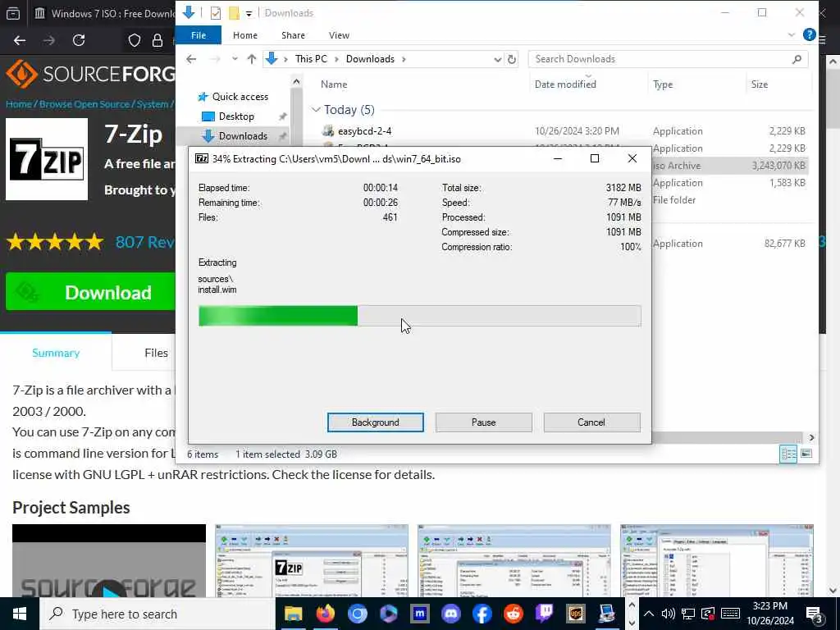
Task: Open File menu in Explorer ribbon
Action: (x=199, y=35)
